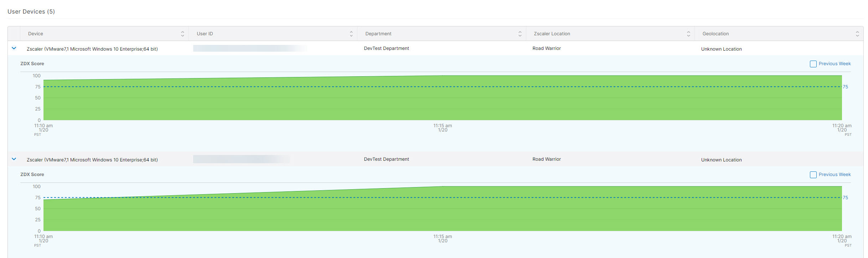Enable Previous Week checkbox in first ZDX chart
Image resolution: width=868 pixels, height=258 pixels.
[x=813, y=64]
